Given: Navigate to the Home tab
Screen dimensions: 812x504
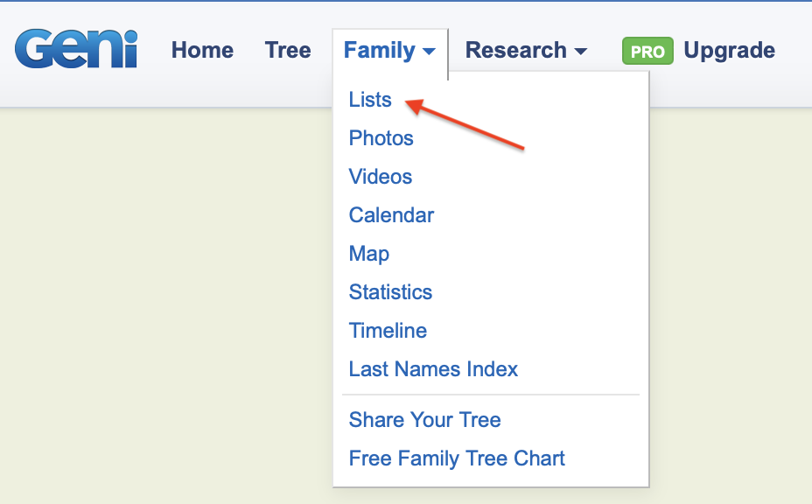Looking at the screenshot, I should (202, 50).
